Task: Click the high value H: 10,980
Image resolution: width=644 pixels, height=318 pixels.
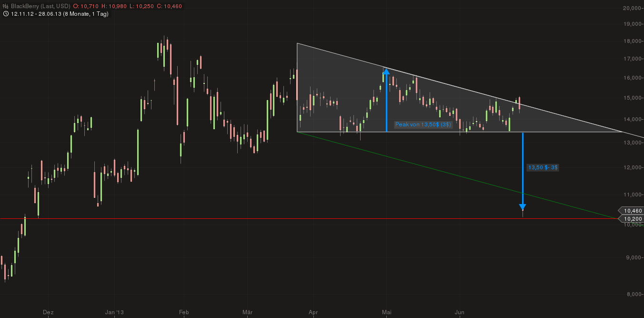Action: 114,6
